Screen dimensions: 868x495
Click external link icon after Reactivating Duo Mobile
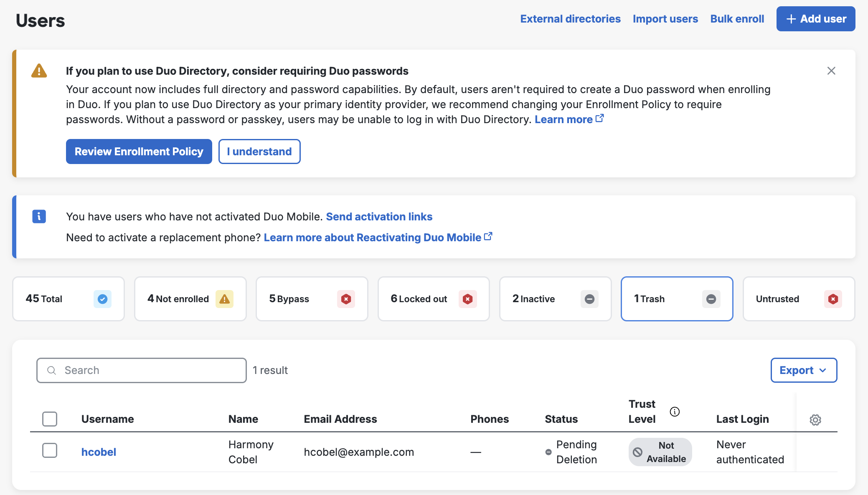pos(488,237)
